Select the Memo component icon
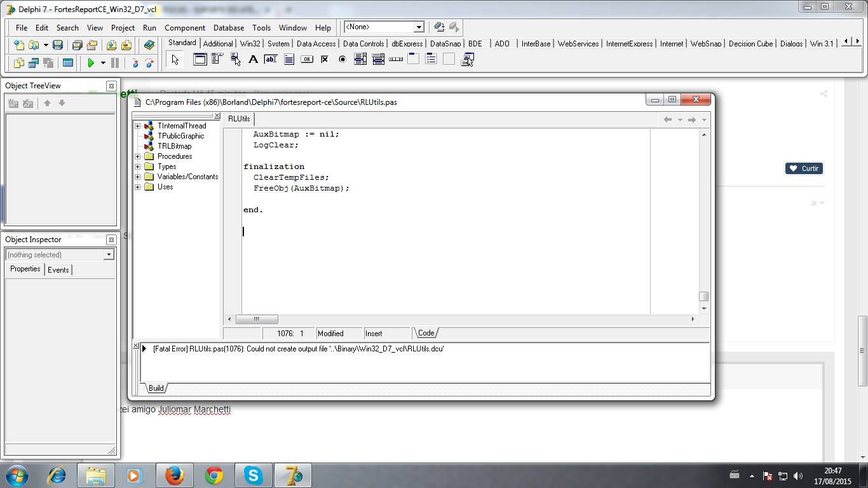Viewport: 868px width, 488px height. pos(289,59)
